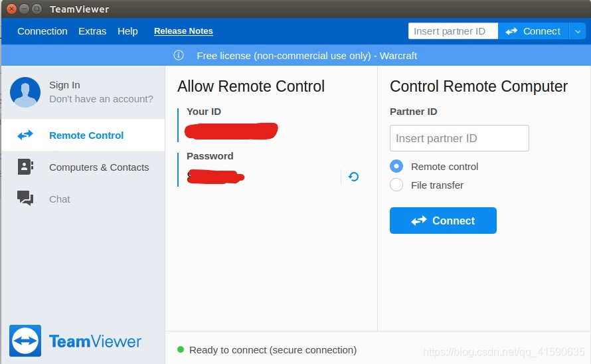
Task: Maximize the TeamViewer window
Action: 37,9
